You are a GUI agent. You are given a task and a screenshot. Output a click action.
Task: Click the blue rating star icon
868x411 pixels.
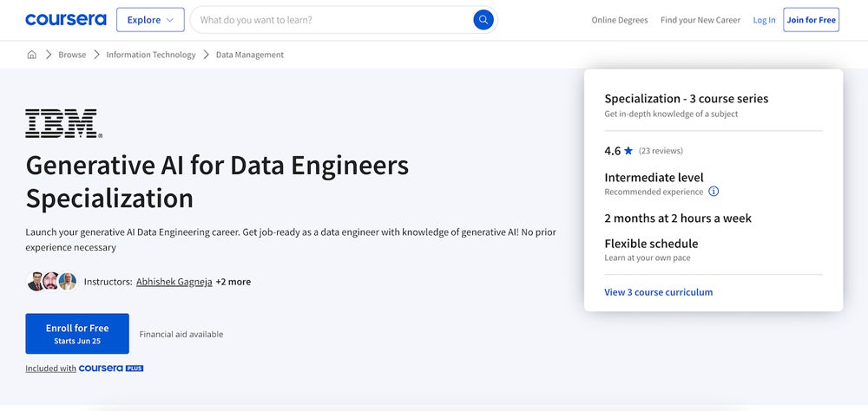pyautogui.click(x=628, y=151)
